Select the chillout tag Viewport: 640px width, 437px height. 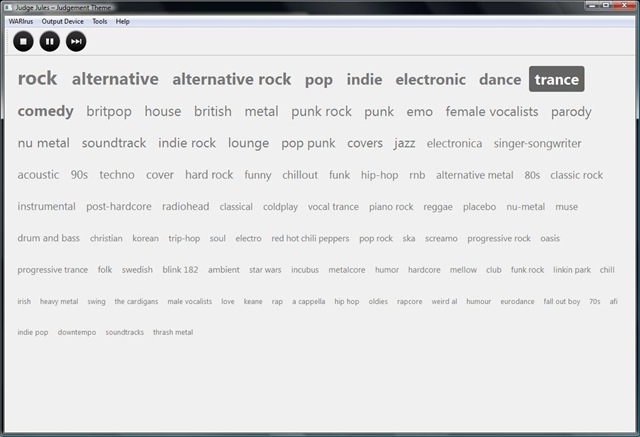(300, 175)
